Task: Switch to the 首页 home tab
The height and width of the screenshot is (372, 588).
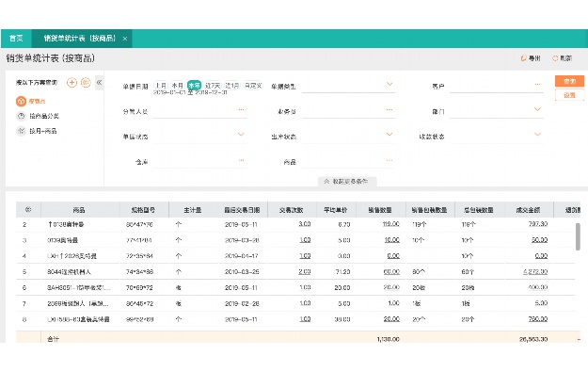Action: click(x=16, y=39)
